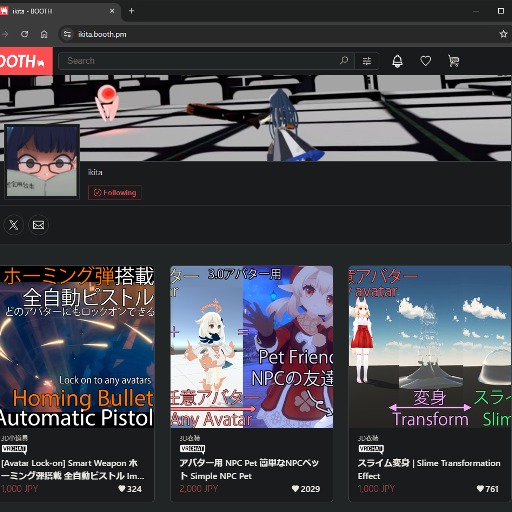Open ikita's profile avatar image
The width and height of the screenshot is (512, 512).
[x=42, y=162]
